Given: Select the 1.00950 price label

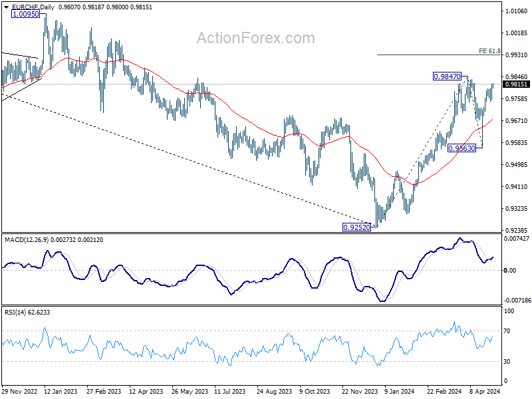Looking at the screenshot, I should coord(25,14).
